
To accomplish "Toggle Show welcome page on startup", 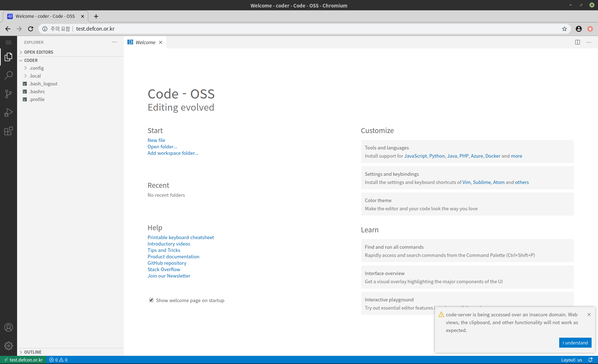I will [x=151, y=300].
